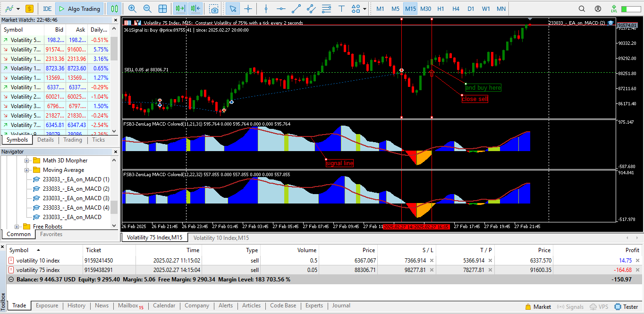Select 233033_-_EA_on_MACD (1) expert
This screenshot has height=314, width=644.
[x=76, y=179]
